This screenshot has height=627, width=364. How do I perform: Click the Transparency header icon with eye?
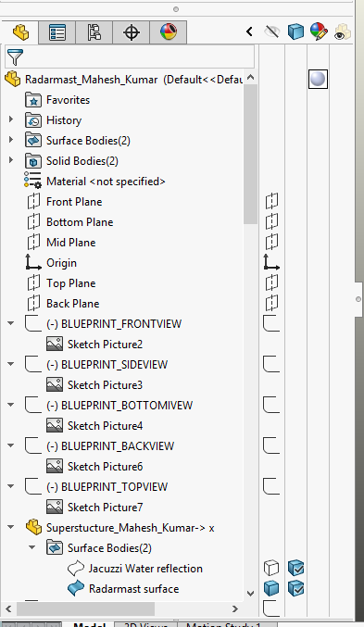pyautogui.click(x=342, y=32)
